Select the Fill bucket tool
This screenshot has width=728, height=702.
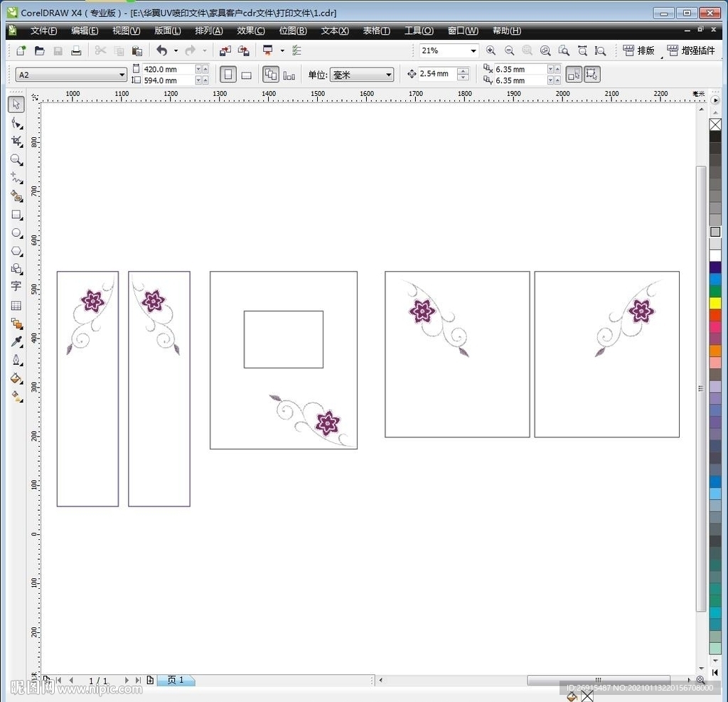pyautogui.click(x=17, y=378)
